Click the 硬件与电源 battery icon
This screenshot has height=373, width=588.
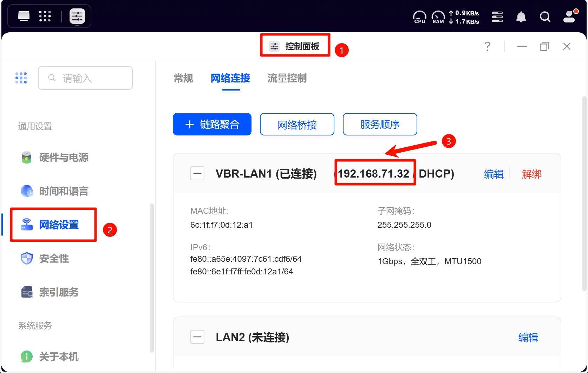point(27,157)
